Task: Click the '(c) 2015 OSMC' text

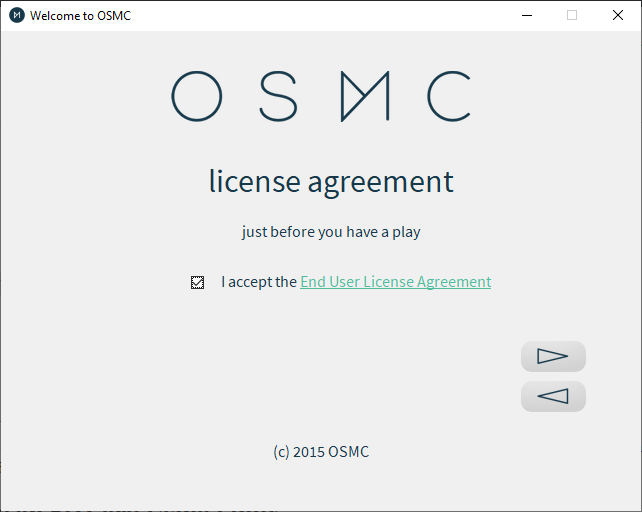Action: tap(321, 452)
